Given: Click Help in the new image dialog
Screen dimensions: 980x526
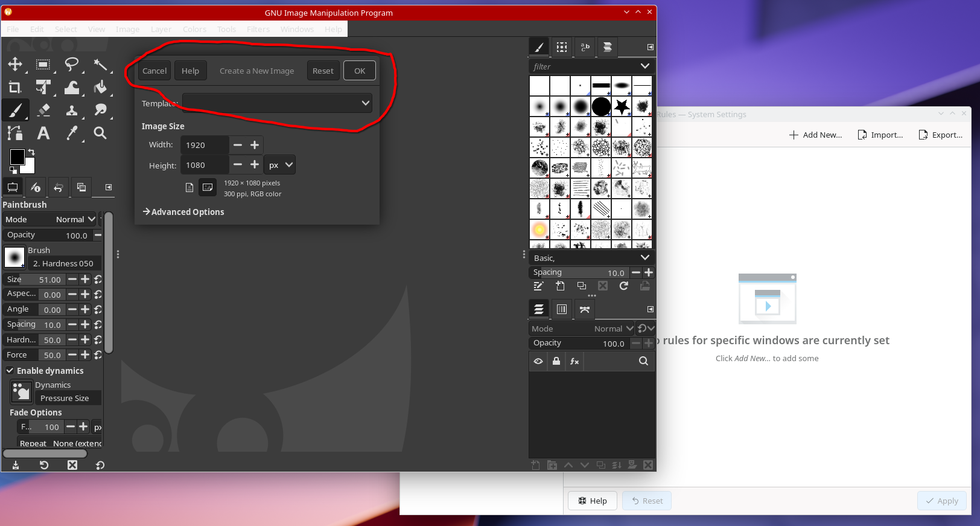Looking at the screenshot, I should (191, 71).
